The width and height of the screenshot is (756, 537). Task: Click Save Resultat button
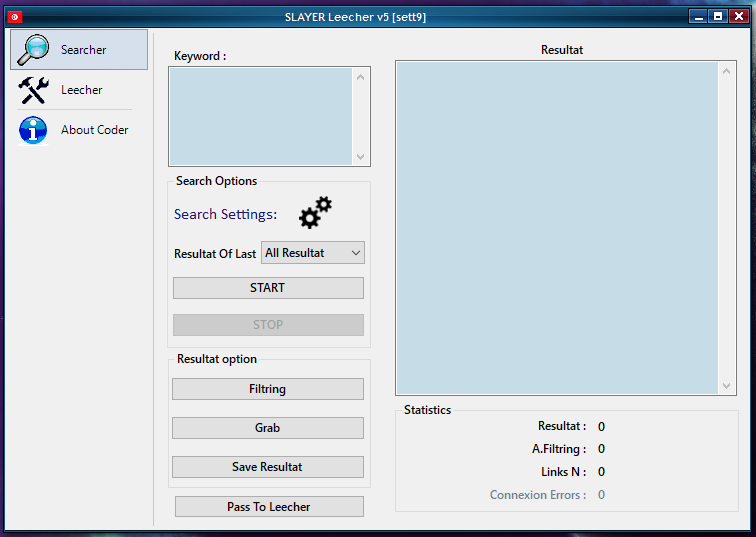coord(267,467)
